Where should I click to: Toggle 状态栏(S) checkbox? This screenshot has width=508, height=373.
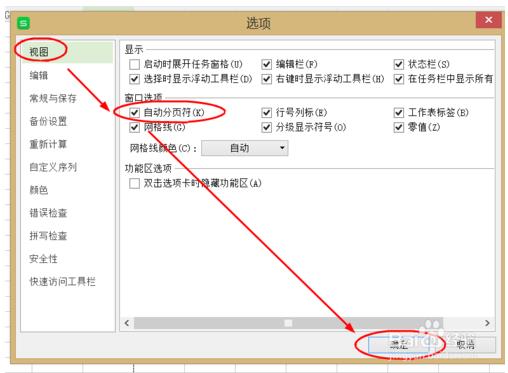pos(399,64)
